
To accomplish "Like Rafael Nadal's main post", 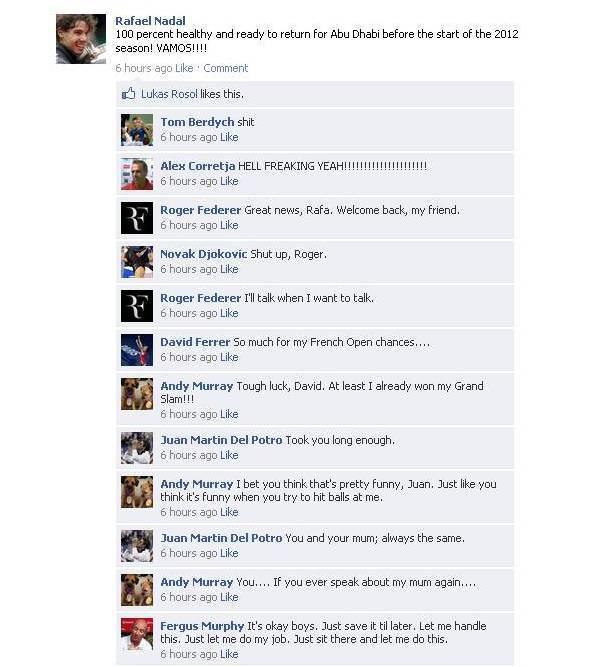I will point(184,68).
